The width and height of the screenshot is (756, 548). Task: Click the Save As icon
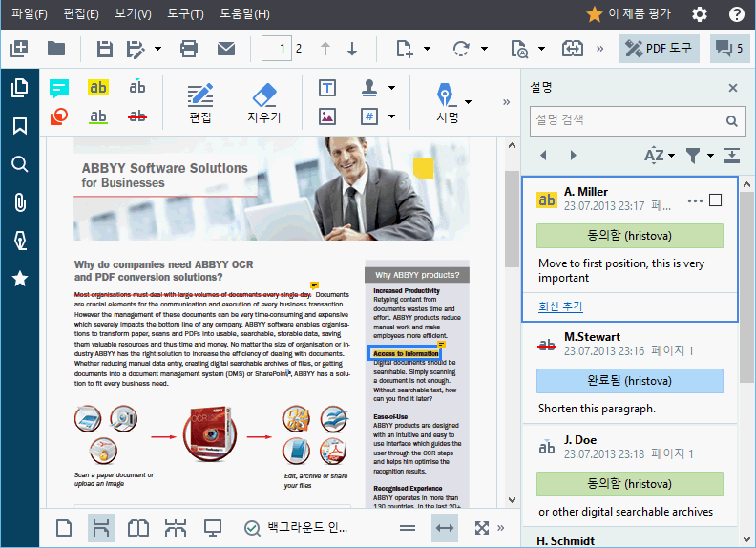(136, 49)
